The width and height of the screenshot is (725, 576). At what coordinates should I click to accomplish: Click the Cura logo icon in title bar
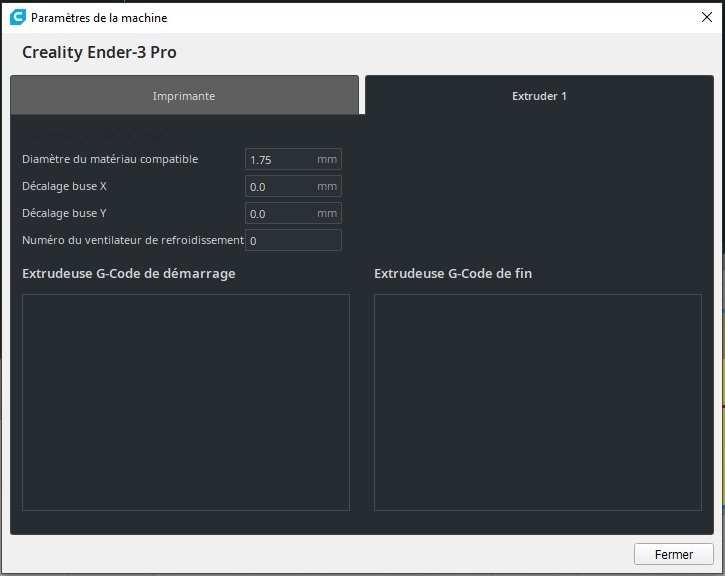(18, 18)
